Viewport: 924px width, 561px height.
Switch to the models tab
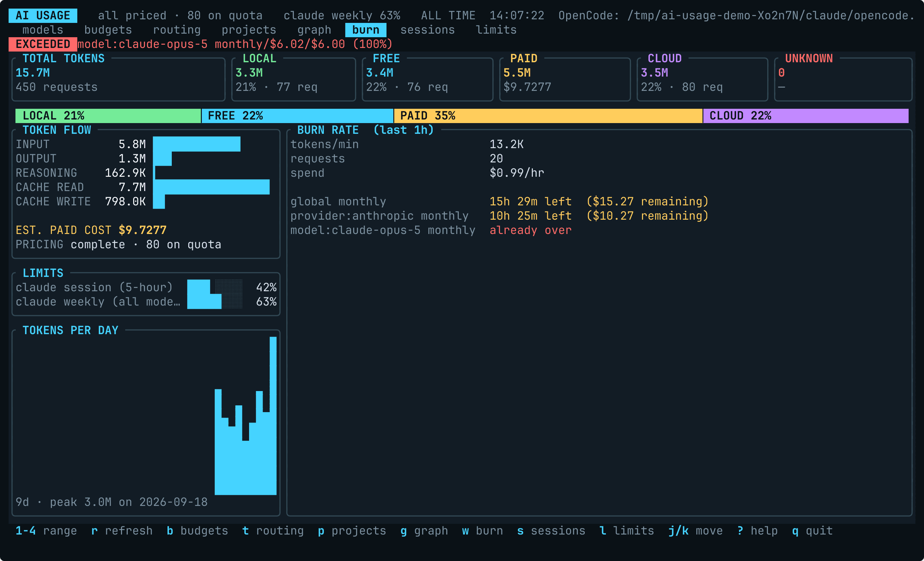[x=43, y=30]
